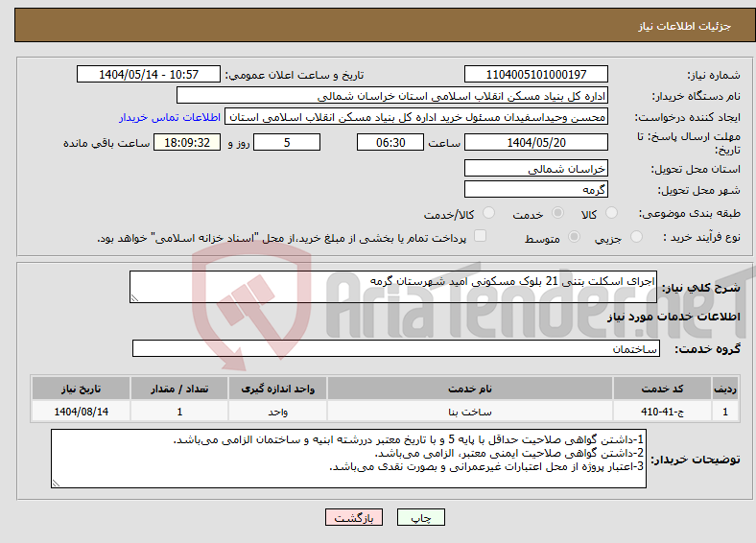Screen dimensions: 756x543
Task: Select the خدمت radio button
Action: (x=557, y=213)
